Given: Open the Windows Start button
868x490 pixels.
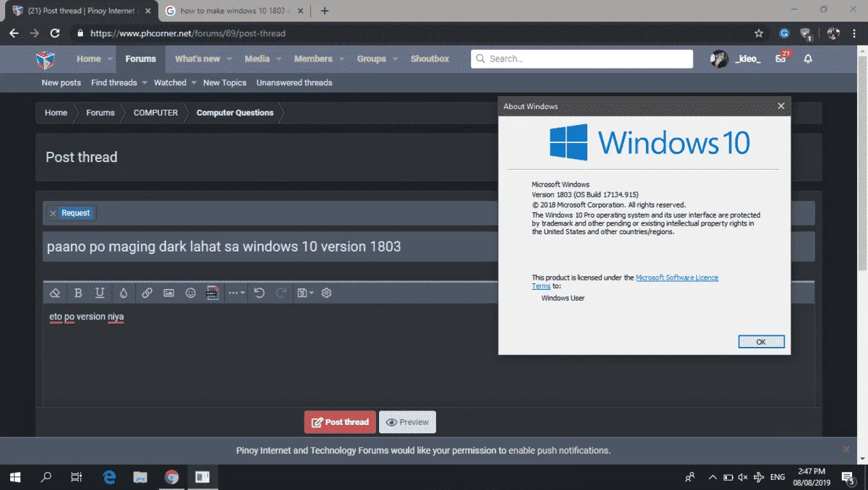Looking at the screenshot, I should [15, 477].
